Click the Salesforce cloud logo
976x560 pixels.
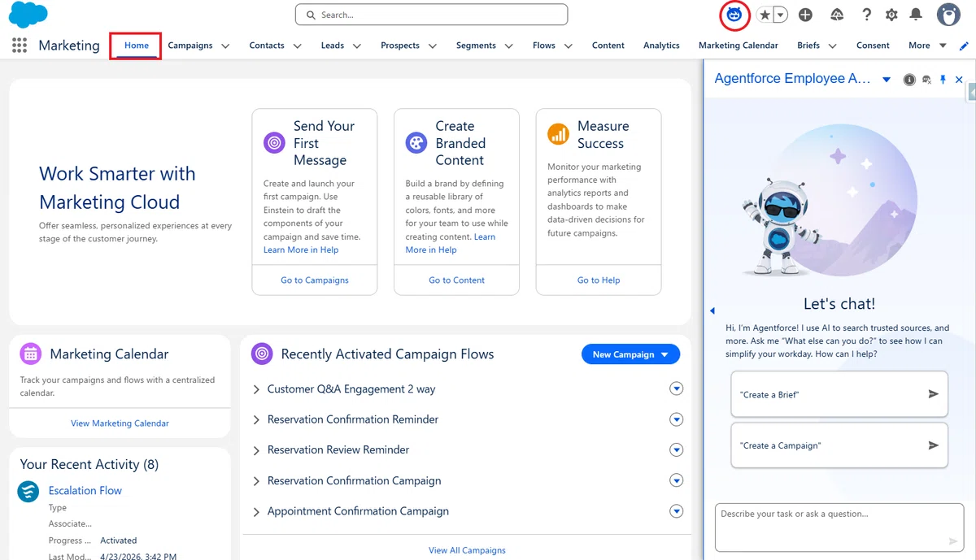tap(28, 15)
